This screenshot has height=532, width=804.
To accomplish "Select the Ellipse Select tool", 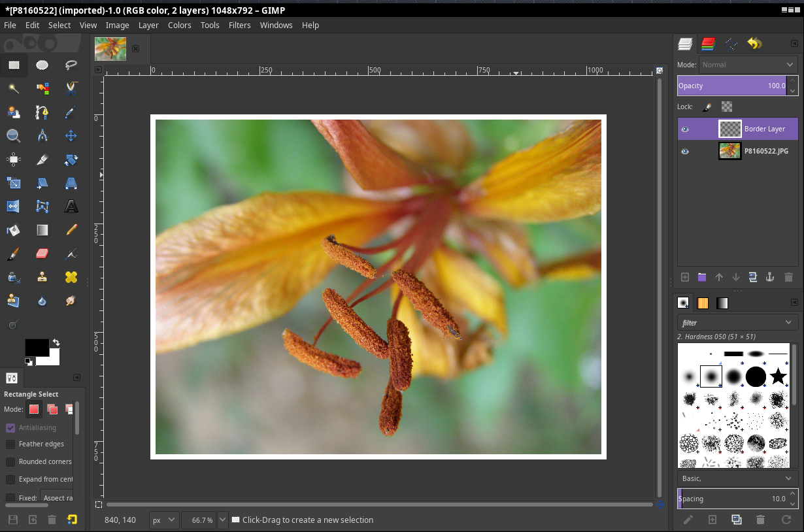I will pos(42,65).
